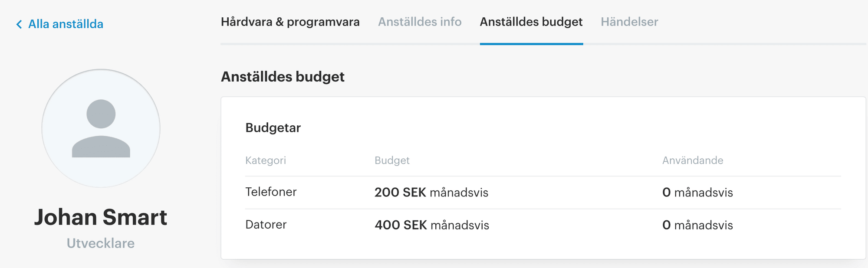The height and width of the screenshot is (268, 868).
Task: Click the 200 SEK månadsvis value
Action: coord(431,193)
